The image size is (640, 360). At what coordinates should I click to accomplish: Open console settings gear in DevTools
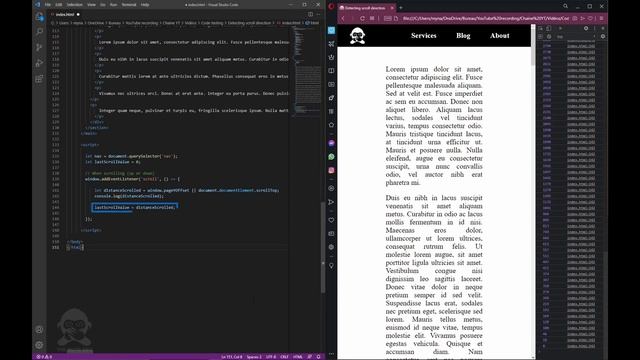coord(603,36)
